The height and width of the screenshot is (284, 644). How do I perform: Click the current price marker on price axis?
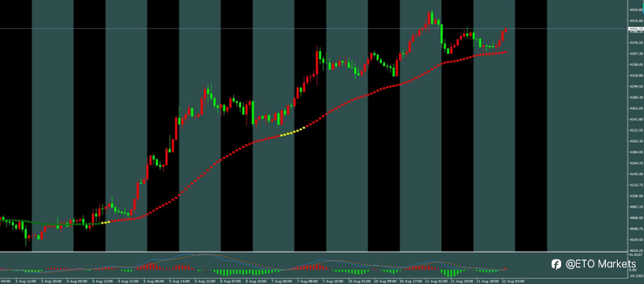tap(637, 29)
